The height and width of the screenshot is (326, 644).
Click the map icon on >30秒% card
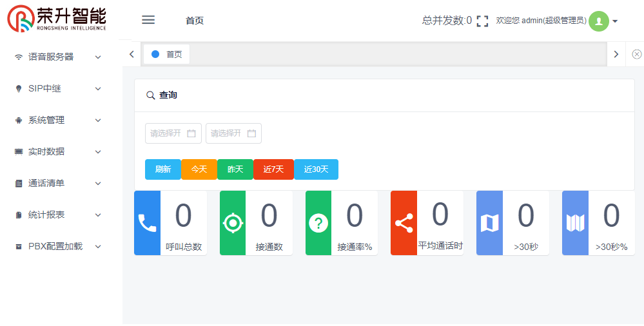click(575, 224)
